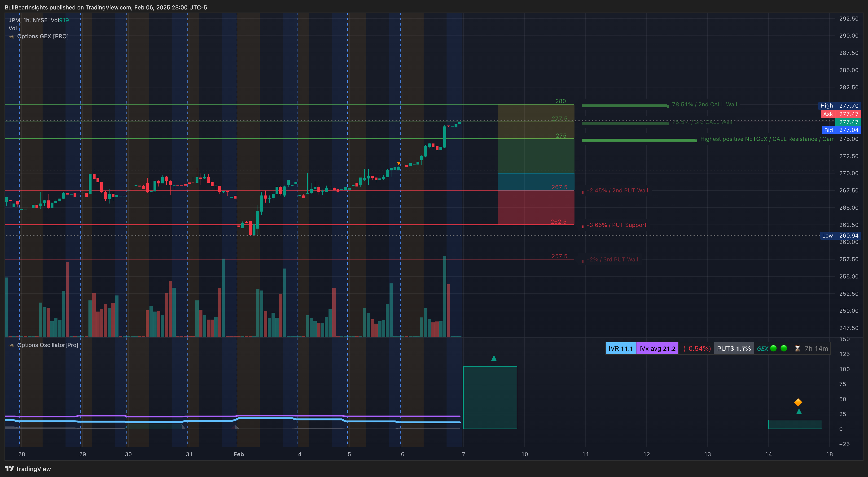Click the Low 260.94 price tag
The width and height of the screenshot is (868, 477).
(x=840, y=236)
